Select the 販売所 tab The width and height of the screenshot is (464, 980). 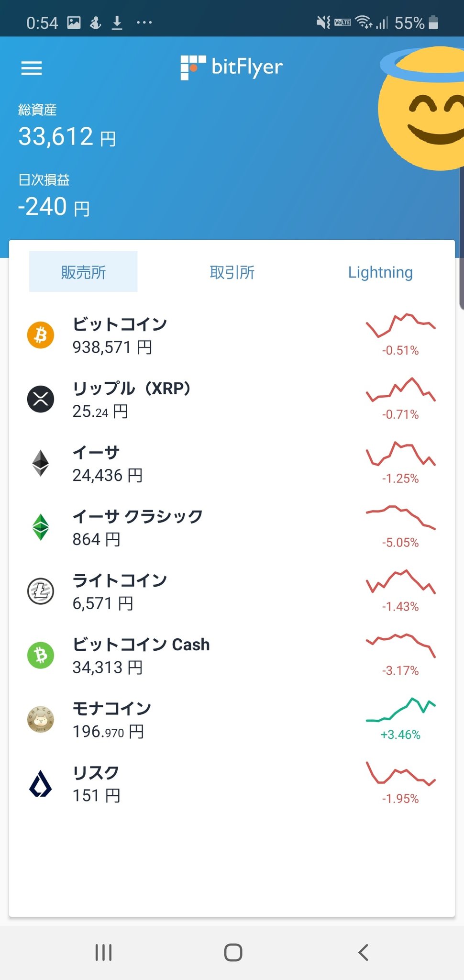point(83,272)
